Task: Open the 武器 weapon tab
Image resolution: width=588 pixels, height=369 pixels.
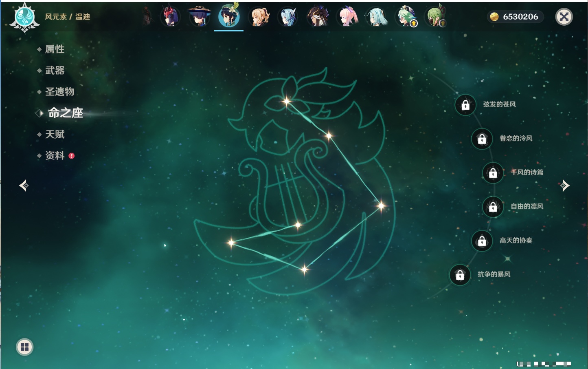Action: [x=55, y=70]
